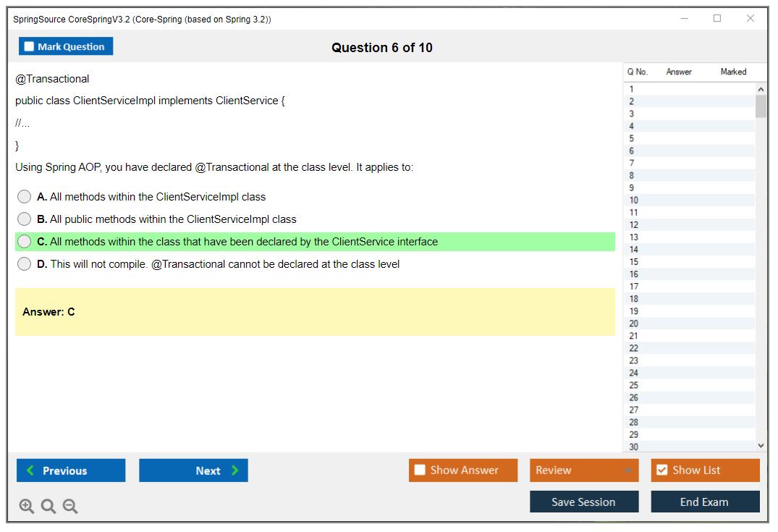Go to the Previous question
The image size is (778, 532).
click(x=71, y=470)
